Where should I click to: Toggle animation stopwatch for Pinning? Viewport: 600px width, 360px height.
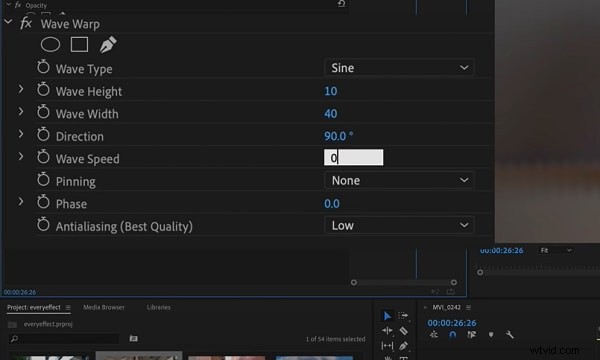(43, 180)
